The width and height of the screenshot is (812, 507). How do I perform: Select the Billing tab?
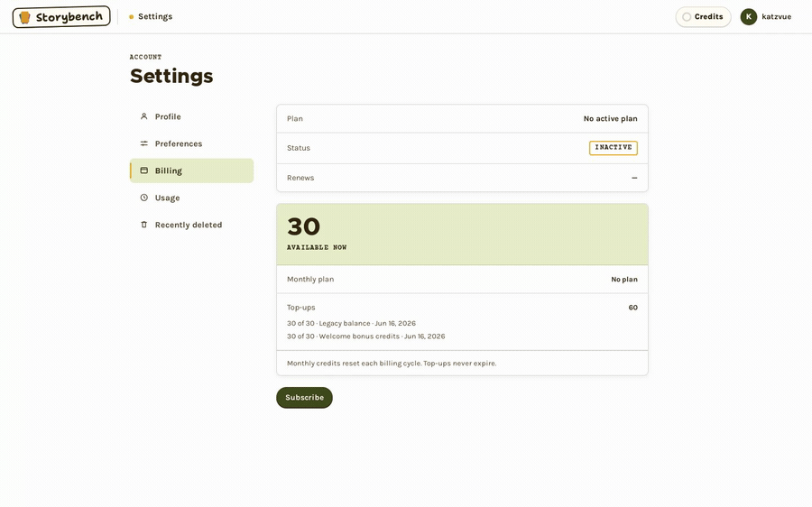[191, 171]
